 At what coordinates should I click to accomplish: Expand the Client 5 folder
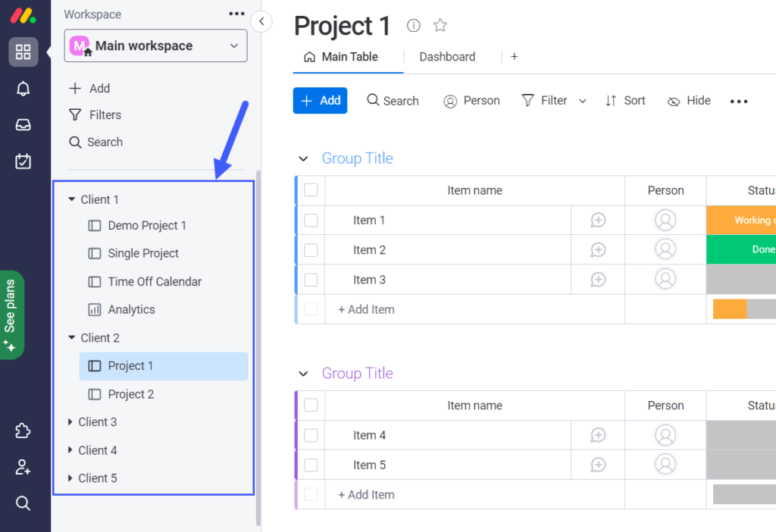click(70, 478)
